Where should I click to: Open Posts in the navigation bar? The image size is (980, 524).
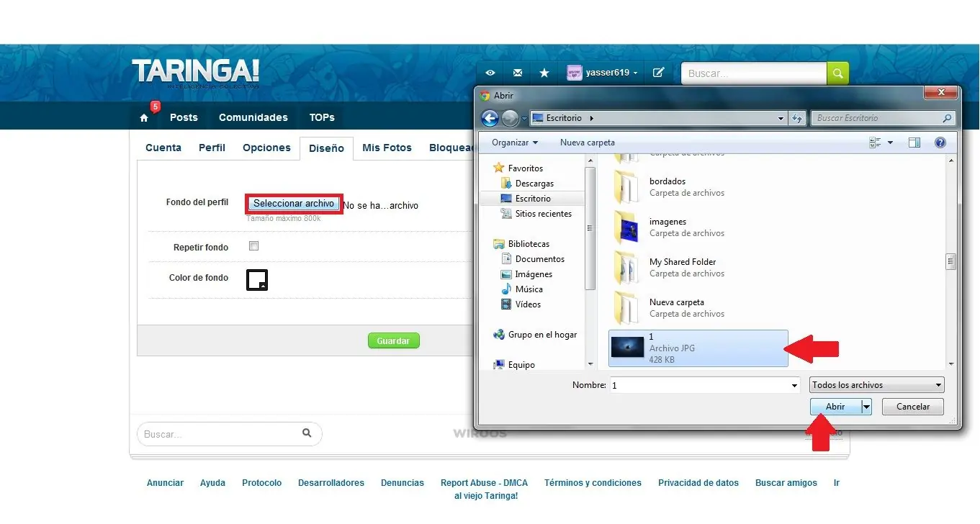pyautogui.click(x=184, y=117)
